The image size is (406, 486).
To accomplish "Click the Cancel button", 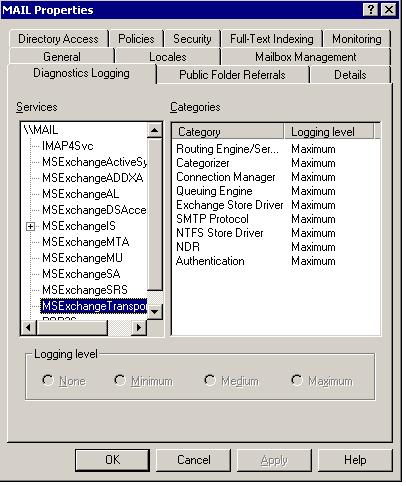I will click(193, 460).
